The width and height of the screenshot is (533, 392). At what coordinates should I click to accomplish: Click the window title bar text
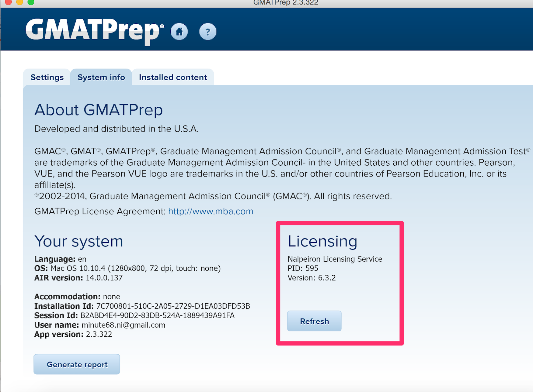pyautogui.click(x=285, y=3)
